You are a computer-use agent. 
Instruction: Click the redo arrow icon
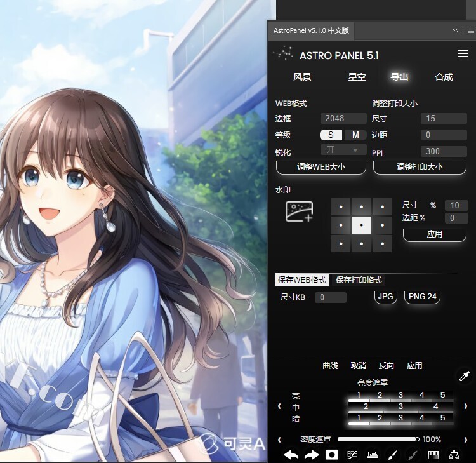point(311,455)
